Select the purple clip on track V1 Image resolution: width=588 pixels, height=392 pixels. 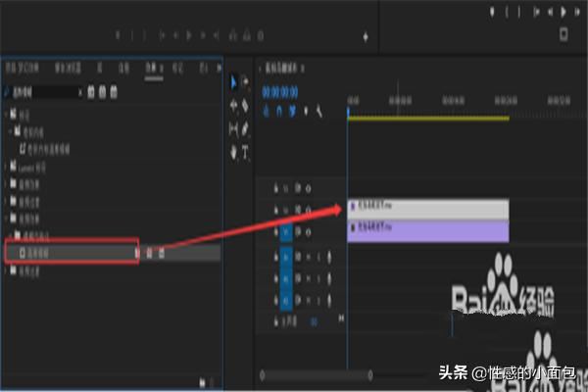tap(428, 230)
